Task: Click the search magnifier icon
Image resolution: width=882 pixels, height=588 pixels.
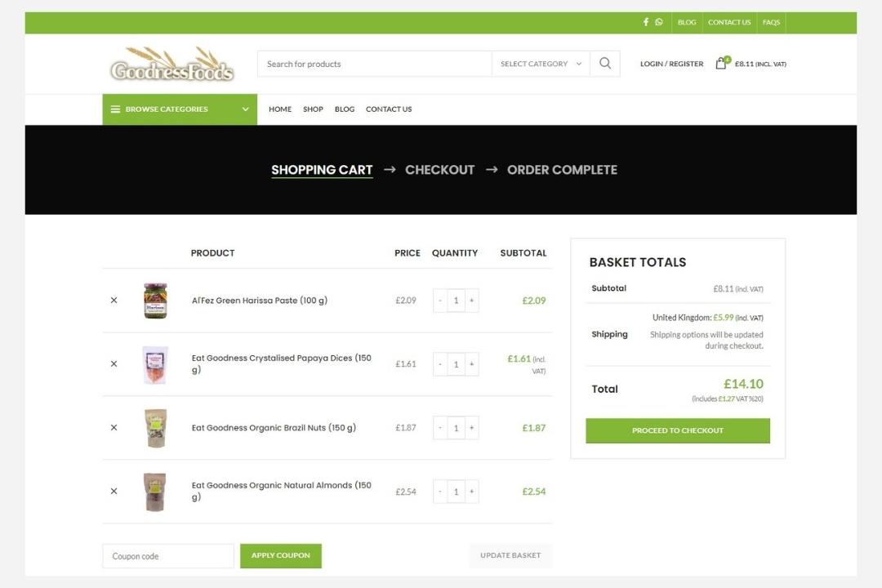Action: point(604,64)
